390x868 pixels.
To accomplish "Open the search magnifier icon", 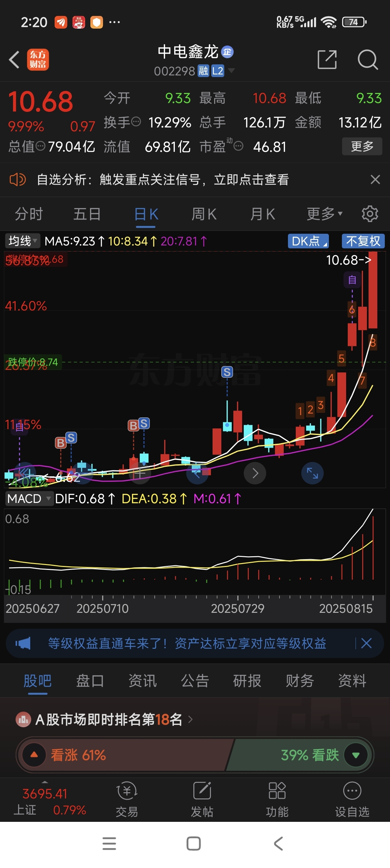I will (368, 59).
